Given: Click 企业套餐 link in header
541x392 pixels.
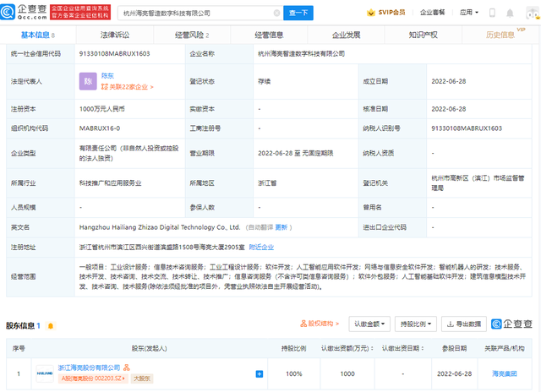Looking at the screenshot, I should pyautogui.click(x=432, y=13).
